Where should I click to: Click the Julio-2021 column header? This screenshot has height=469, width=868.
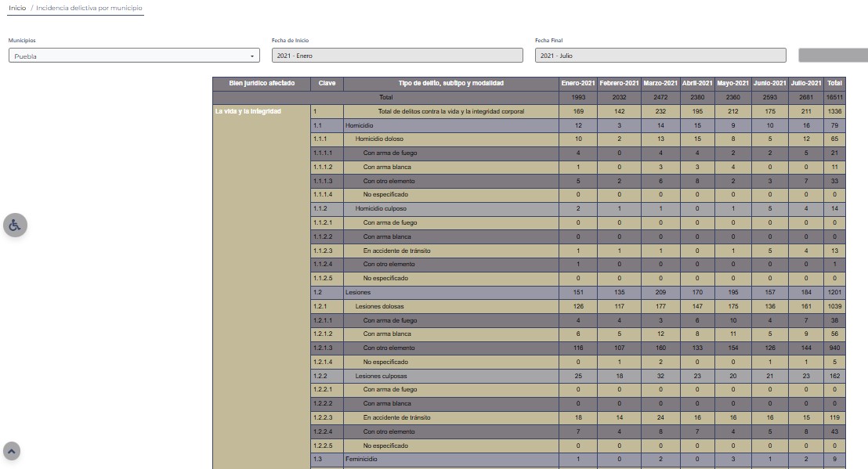[x=806, y=83]
